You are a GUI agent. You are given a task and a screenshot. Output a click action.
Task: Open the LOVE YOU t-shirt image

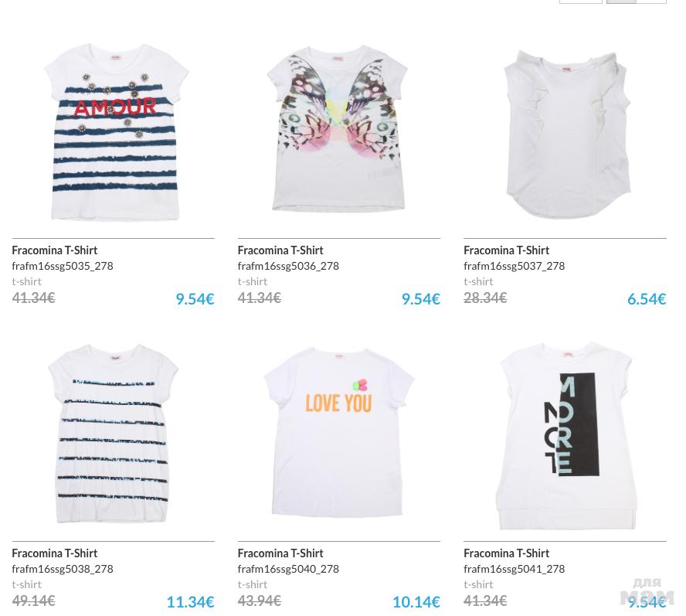pyautogui.click(x=338, y=433)
